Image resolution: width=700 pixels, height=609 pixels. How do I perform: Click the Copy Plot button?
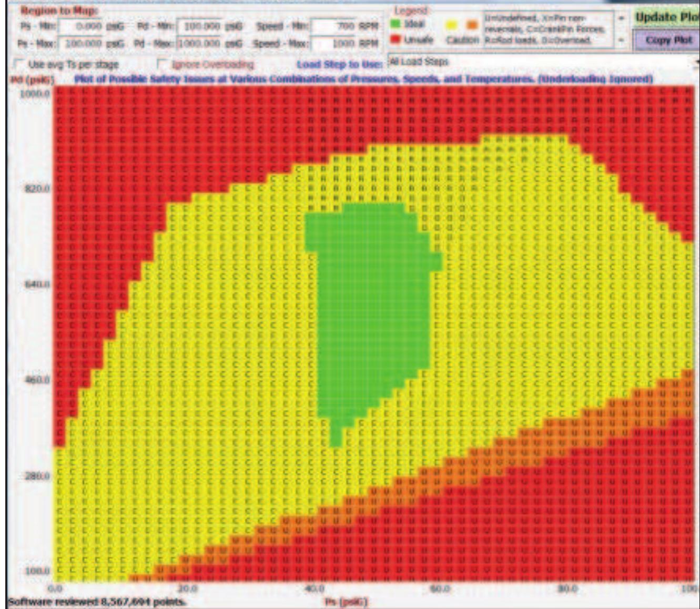point(668,39)
